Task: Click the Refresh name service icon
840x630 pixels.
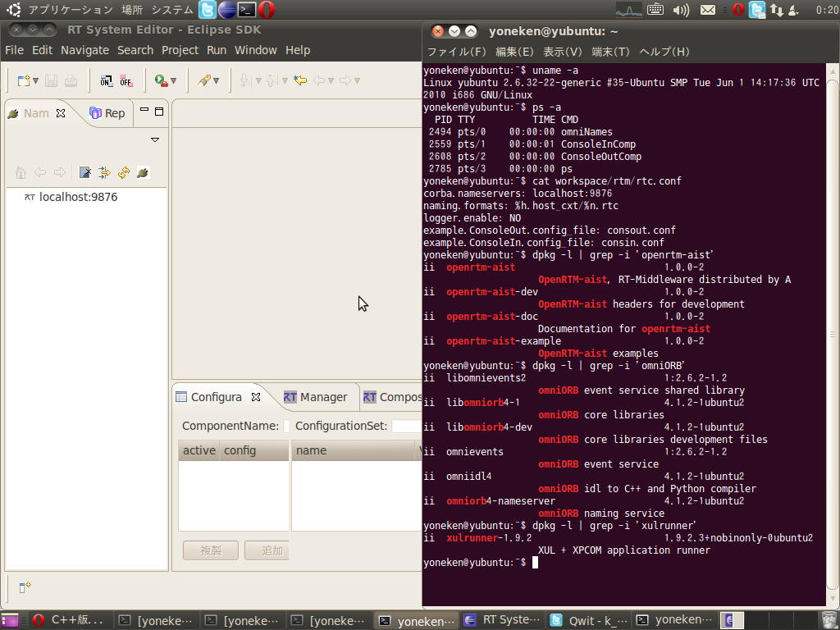Action: (124, 172)
